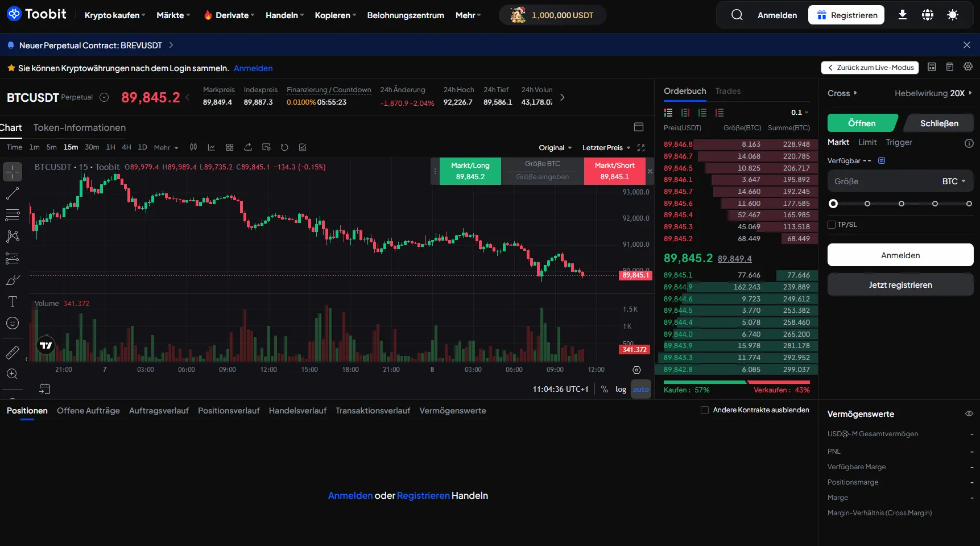Viewport: 980px width, 546px height.
Task: Change the Hebelwirkung 20X leverage
Action: tap(933, 93)
